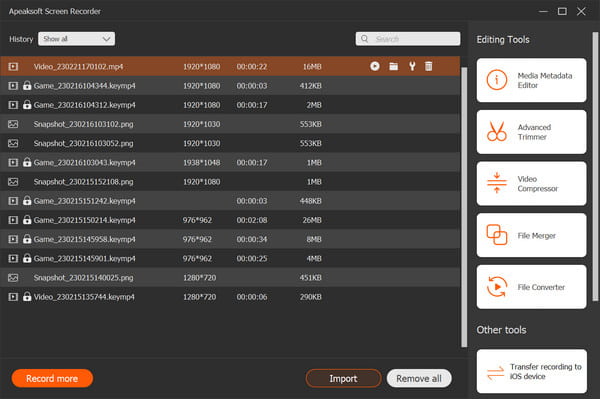This screenshot has width=600, height=399.
Task: Click image type icon of Snapshot_230215152108.png
Action: click(x=13, y=182)
